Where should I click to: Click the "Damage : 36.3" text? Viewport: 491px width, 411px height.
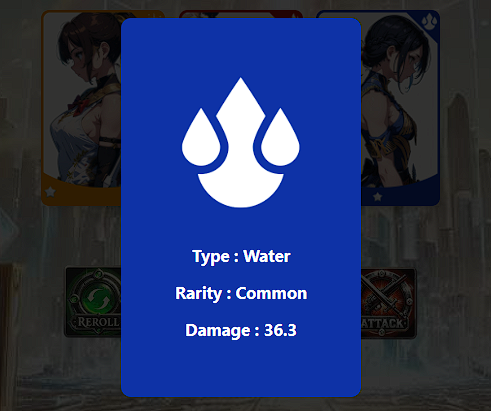click(241, 330)
